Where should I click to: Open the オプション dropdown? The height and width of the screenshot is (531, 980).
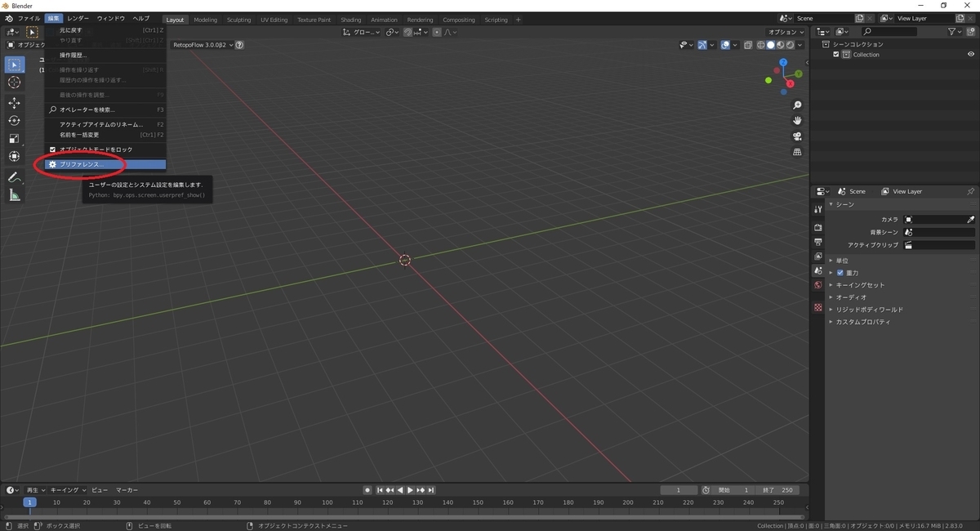pos(787,32)
